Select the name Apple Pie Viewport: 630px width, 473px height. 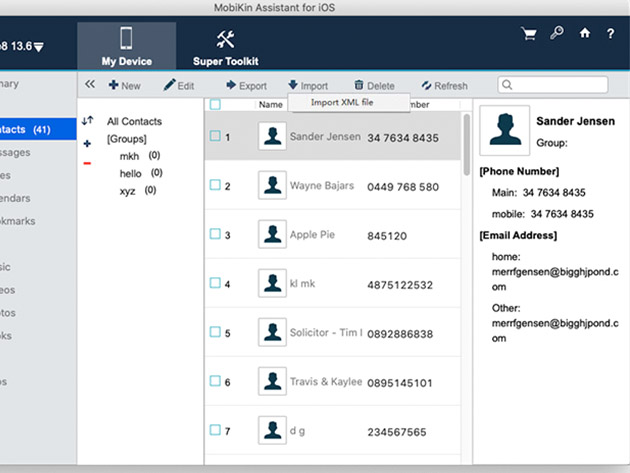[x=312, y=235]
